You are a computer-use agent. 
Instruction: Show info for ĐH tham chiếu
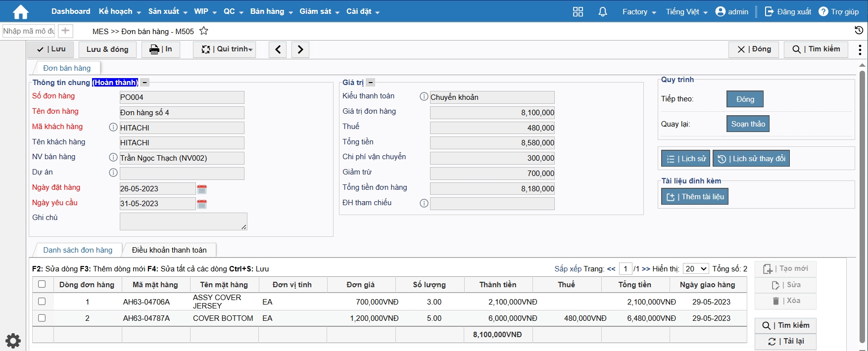(424, 203)
